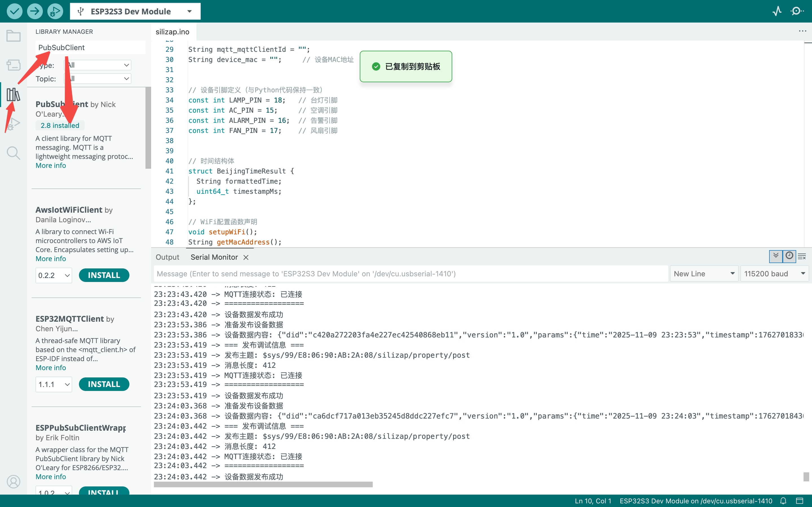Open the ESP32S3 Dev Module board selector

coord(134,11)
